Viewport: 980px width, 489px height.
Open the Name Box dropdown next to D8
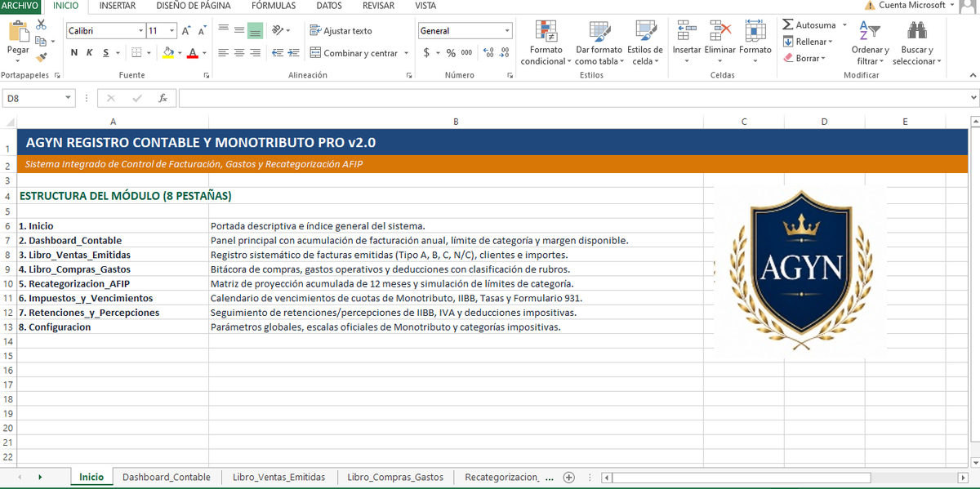[69, 98]
